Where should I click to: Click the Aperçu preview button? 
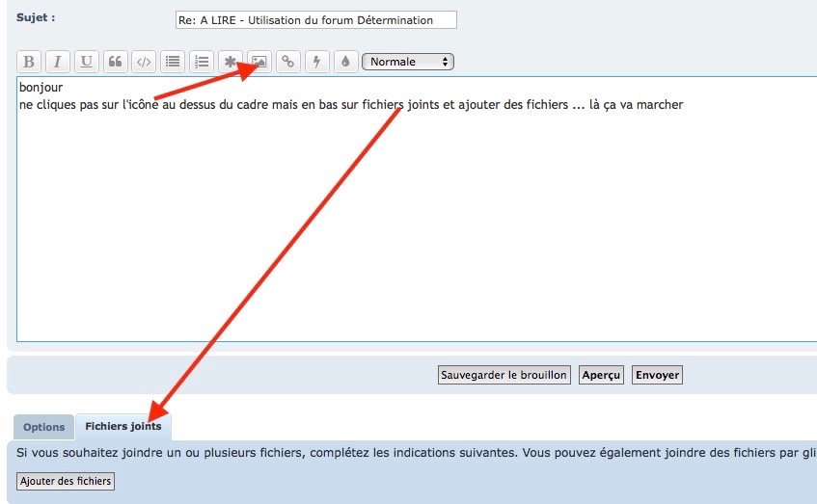pos(601,375)
